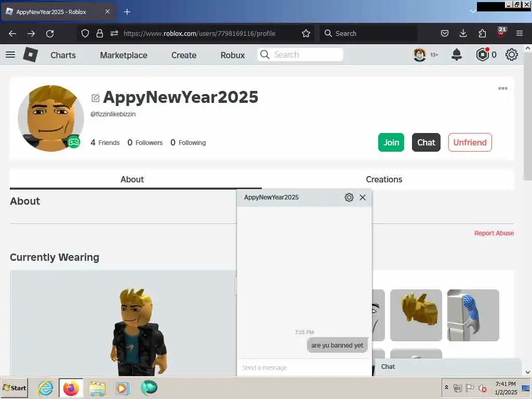Click the Roblox search field
Viewport: 532px width, 399px height.
pyautogui.click(x=300, y=55)
